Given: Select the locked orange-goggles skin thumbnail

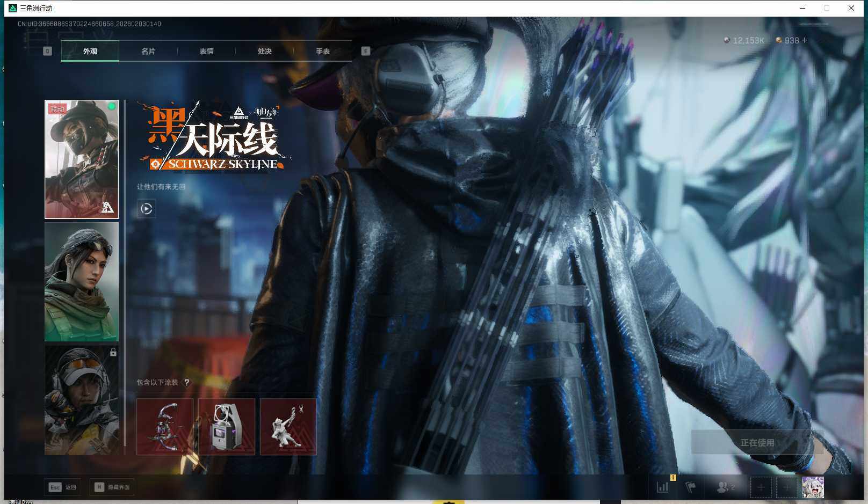Looking at the screenshot, I should [x=82, y=400].
